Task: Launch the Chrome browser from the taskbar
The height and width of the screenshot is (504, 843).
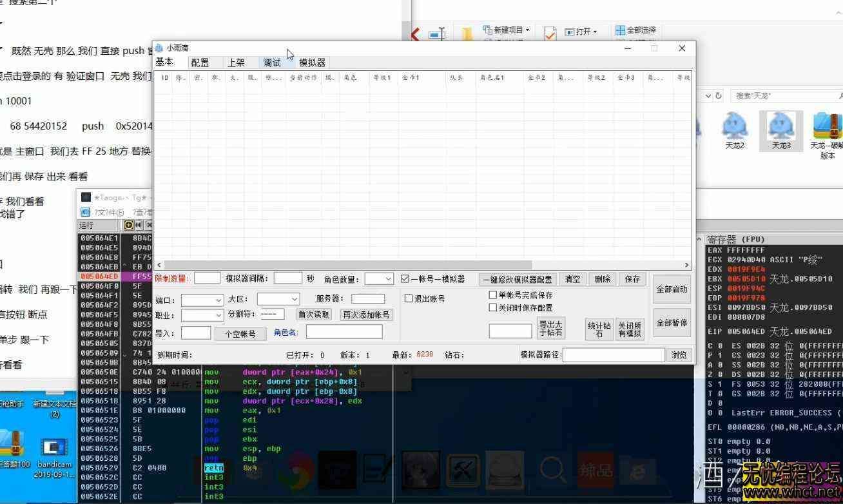Action: pyautogui.click(x=298, y=470)
